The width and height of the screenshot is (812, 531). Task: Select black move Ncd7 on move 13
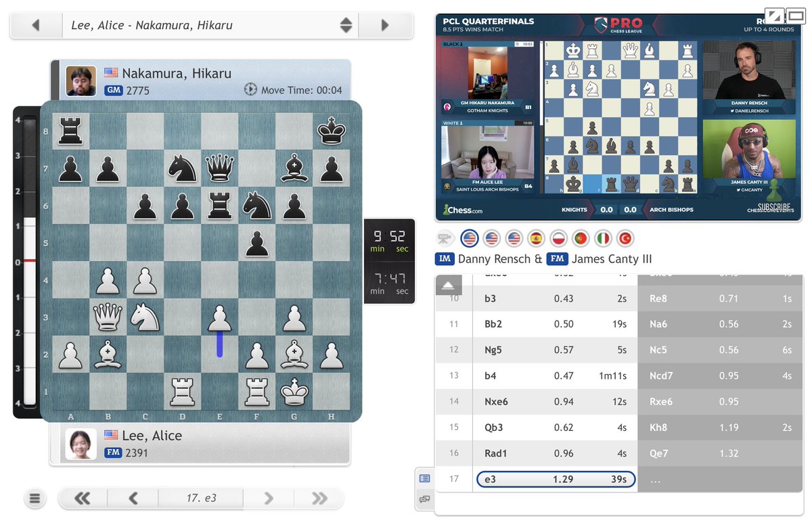coord(721,375)
